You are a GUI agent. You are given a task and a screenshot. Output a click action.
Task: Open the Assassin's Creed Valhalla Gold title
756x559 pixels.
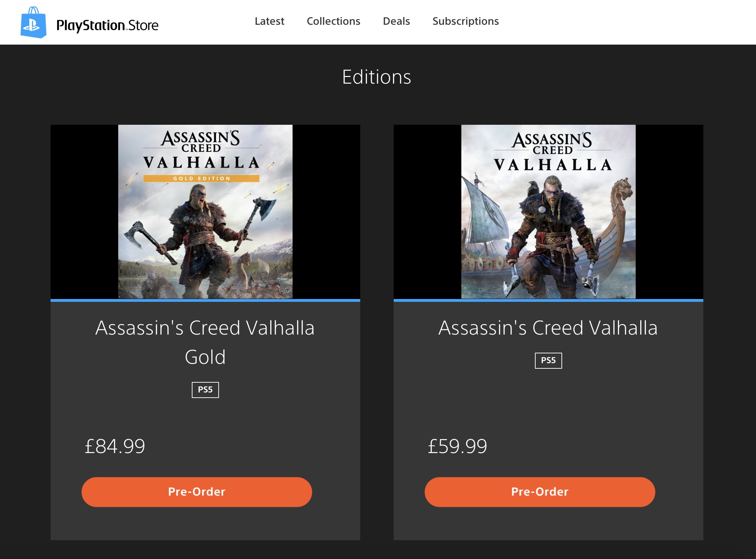(x=205, y=342)
